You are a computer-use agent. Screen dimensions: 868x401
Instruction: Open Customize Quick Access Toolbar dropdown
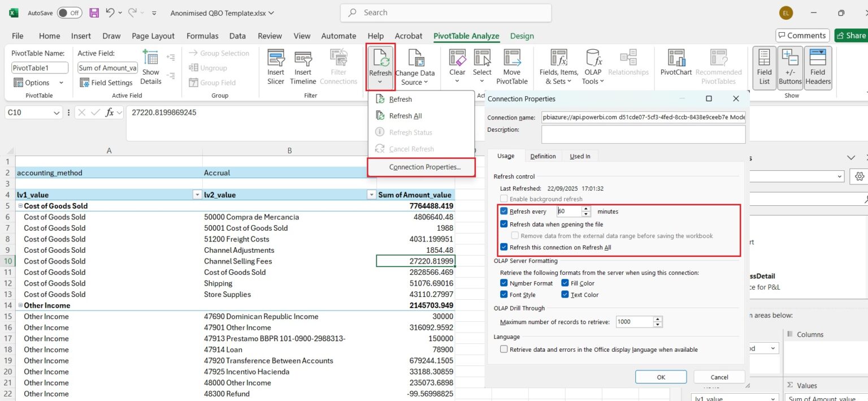[x=155, y=12]
